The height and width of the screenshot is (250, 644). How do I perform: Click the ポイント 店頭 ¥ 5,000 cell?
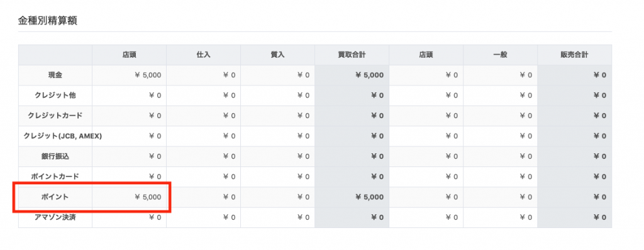(x=129, y=197)
